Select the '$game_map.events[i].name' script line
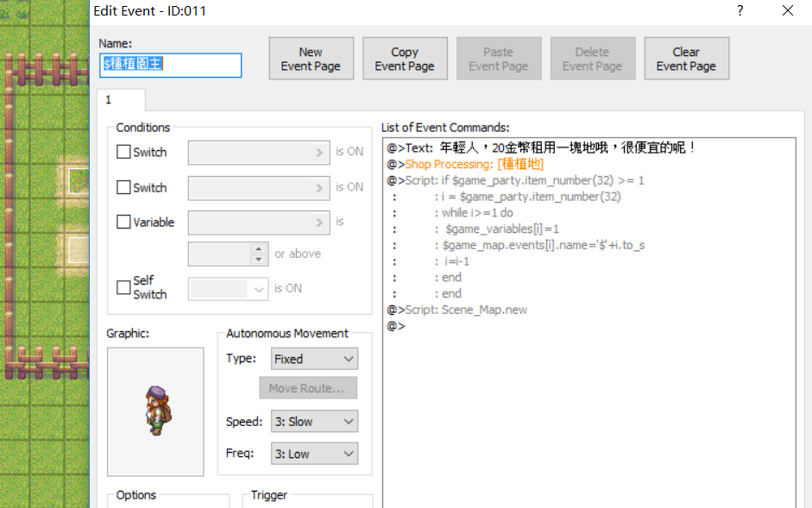 coord(589,245)
